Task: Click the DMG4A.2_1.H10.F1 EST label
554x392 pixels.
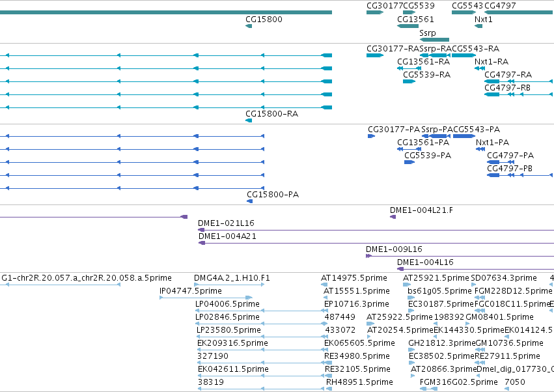Action: click(232, 278)
